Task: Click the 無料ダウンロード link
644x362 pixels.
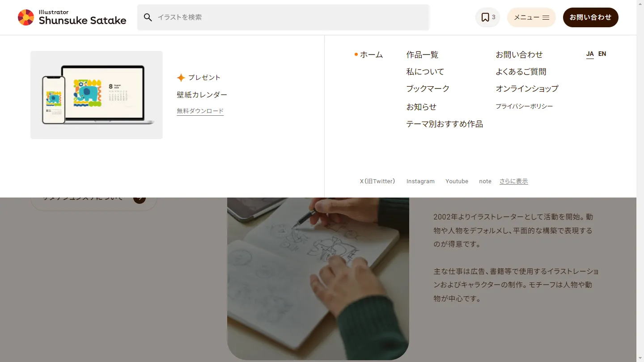Action: pos(200,111)
